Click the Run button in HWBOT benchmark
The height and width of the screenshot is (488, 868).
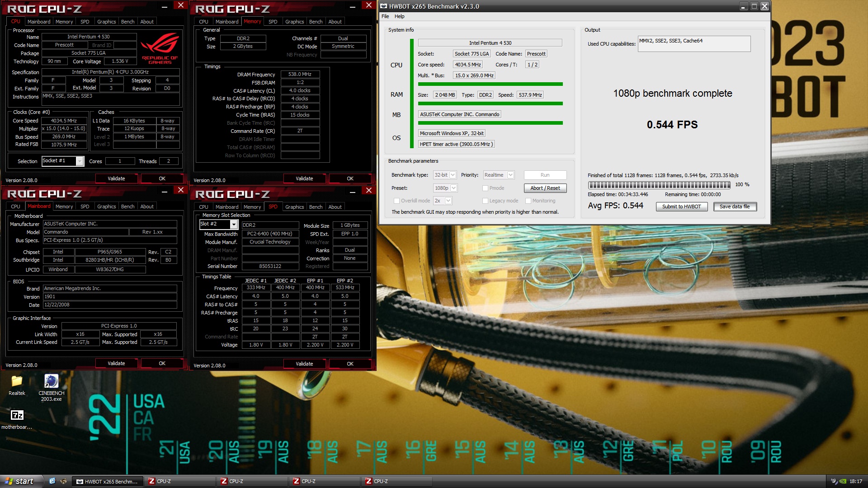[x=545, y=175]
